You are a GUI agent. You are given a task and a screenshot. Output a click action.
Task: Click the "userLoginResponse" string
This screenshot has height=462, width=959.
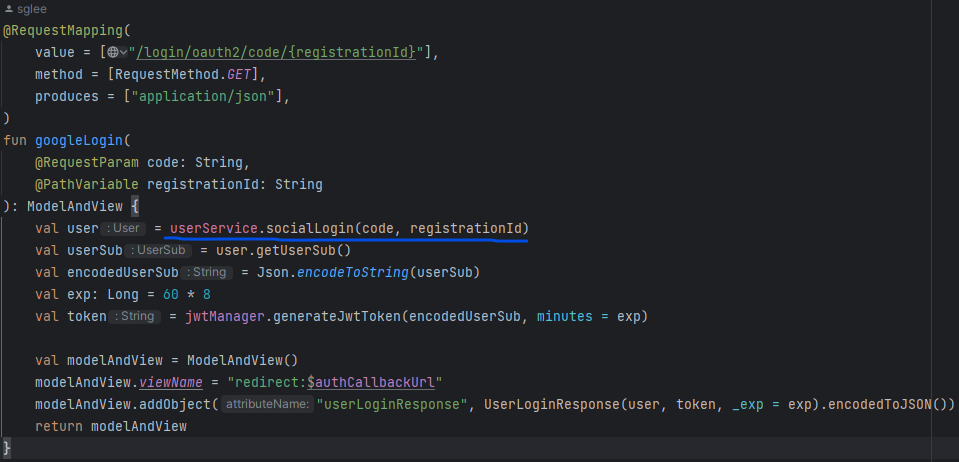click(392, 405)
